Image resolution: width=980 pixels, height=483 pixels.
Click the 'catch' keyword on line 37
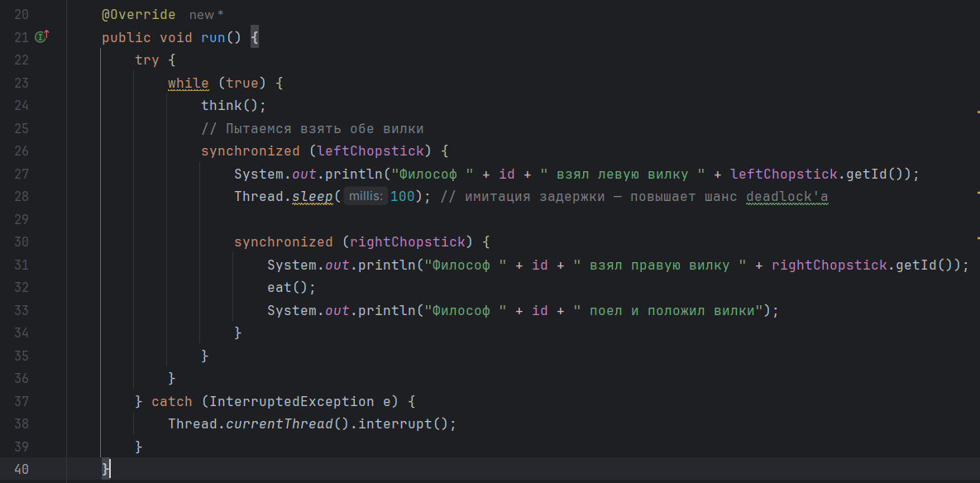pyautogui.click(x=172, y=401)
